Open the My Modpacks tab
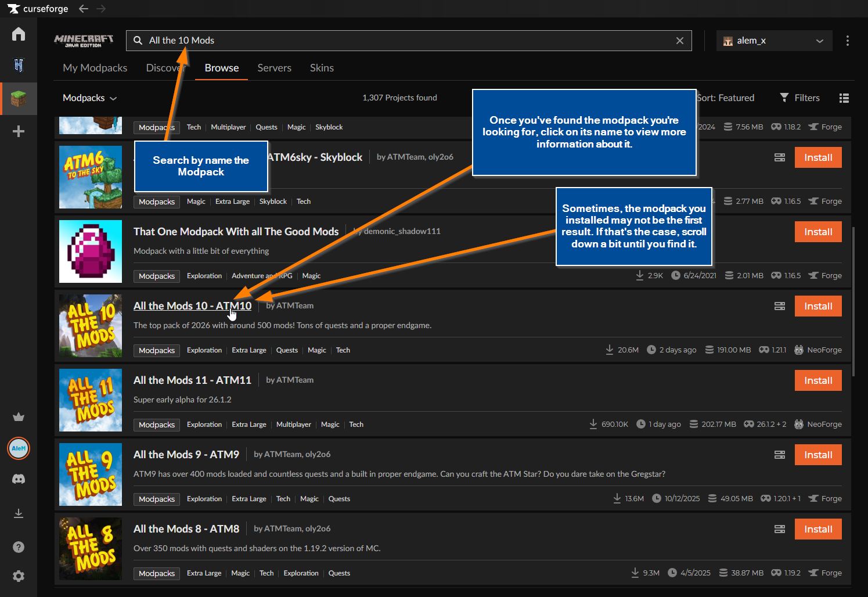This screenshot has width=868, height=597. [95, 68]
